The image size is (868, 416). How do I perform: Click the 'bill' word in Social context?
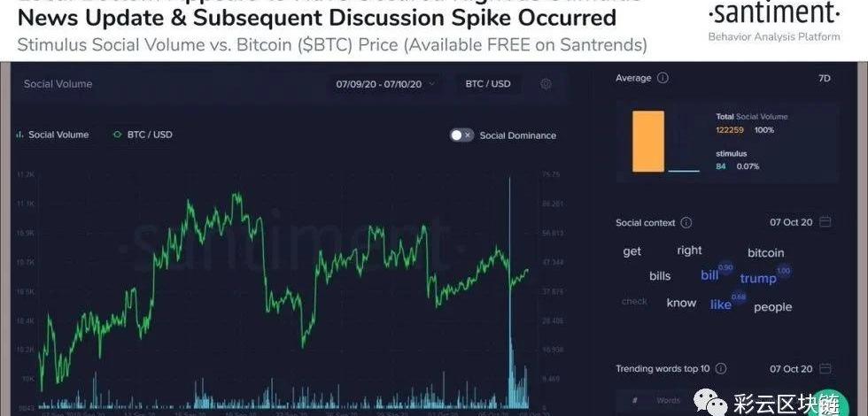709,275
